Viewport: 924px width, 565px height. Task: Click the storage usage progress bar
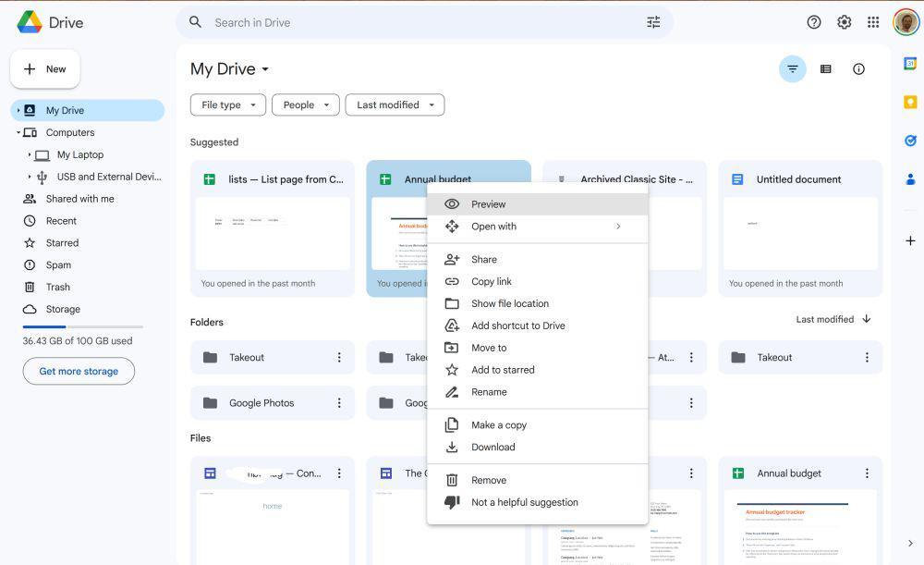(82, 326)
